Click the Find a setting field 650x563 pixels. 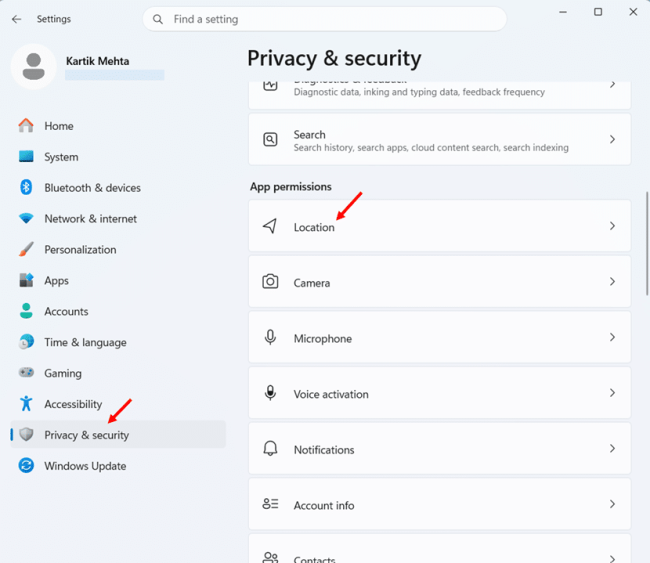[325, 19]
